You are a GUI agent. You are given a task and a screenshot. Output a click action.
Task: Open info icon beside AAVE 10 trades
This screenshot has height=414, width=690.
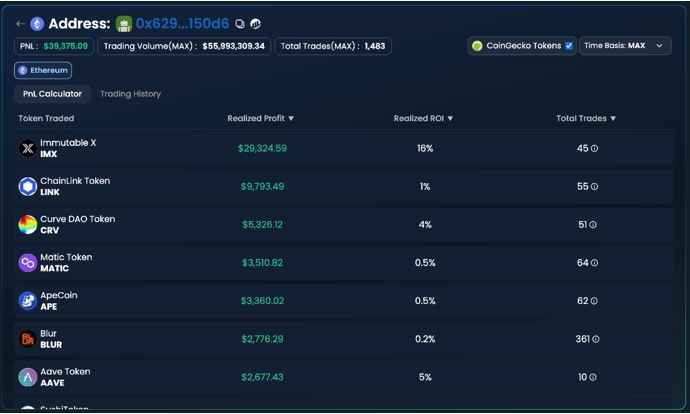point(593,377)
